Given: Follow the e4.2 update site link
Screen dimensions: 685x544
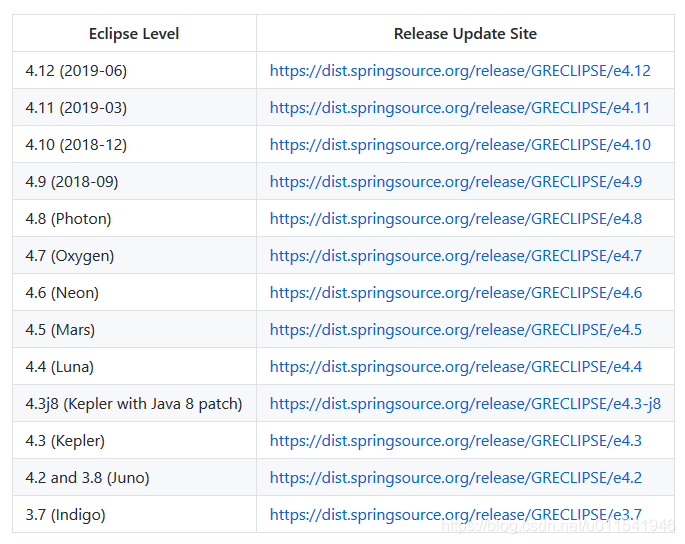Looking at the screenshot, I should click(456, 478).
